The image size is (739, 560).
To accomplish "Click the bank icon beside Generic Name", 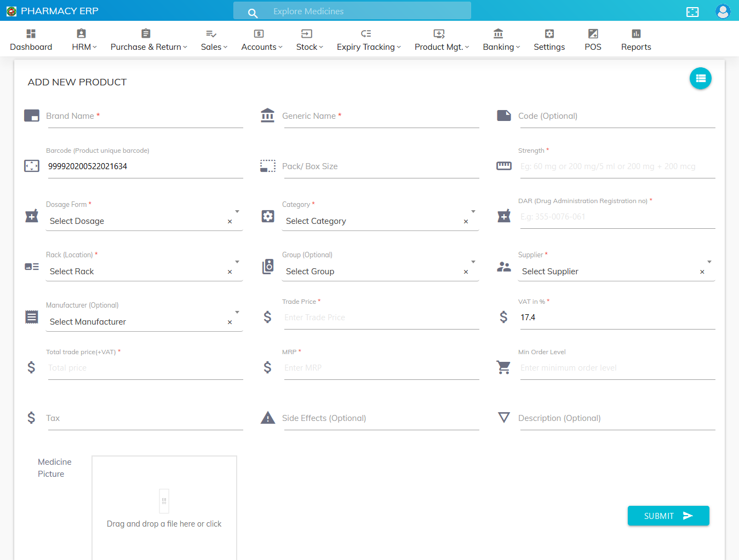I will 267,116.
